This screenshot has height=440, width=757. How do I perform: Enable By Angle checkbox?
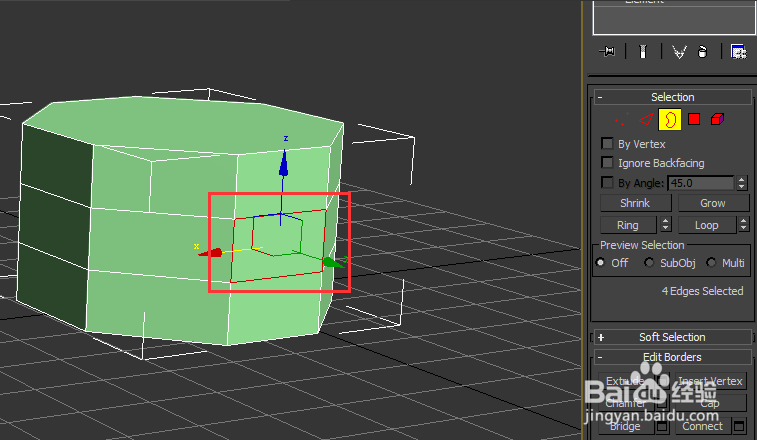tap(607, 183)
